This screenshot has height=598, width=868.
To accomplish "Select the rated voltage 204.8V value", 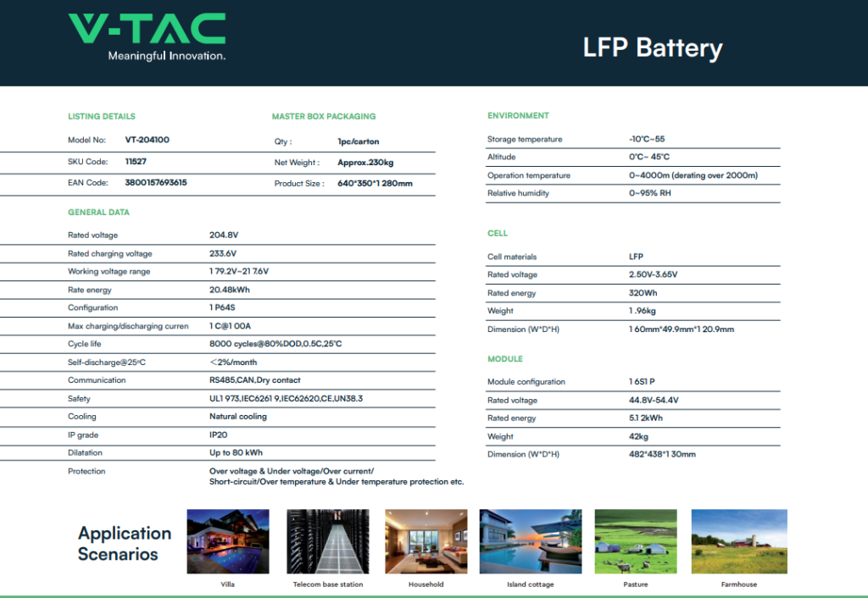I will click(x=224, y=235).
